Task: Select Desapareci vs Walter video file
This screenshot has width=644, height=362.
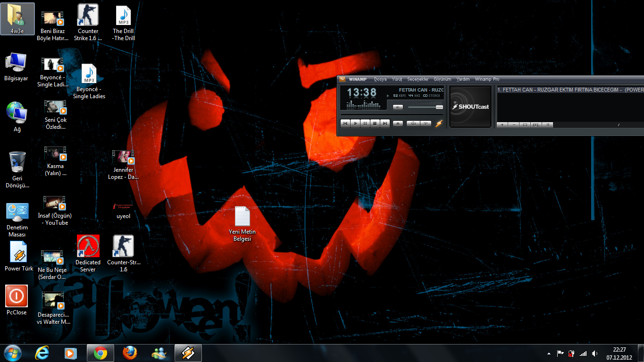Action: click(53, 308)
